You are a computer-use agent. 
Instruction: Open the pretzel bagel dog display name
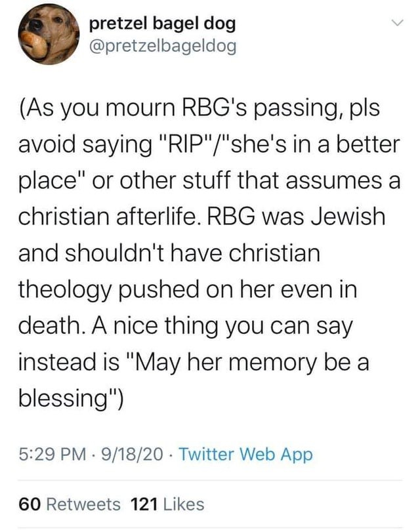(163, 24)
